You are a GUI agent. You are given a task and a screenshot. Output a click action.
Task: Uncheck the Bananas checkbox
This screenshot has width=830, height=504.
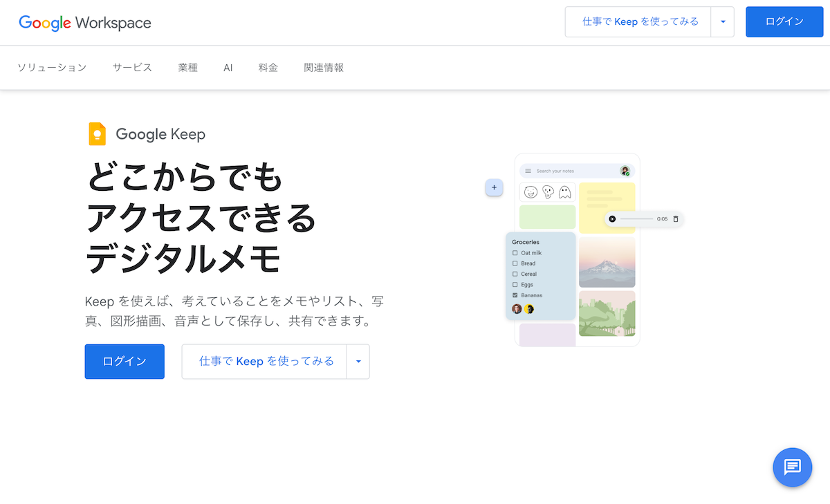(x=515, y=295)
